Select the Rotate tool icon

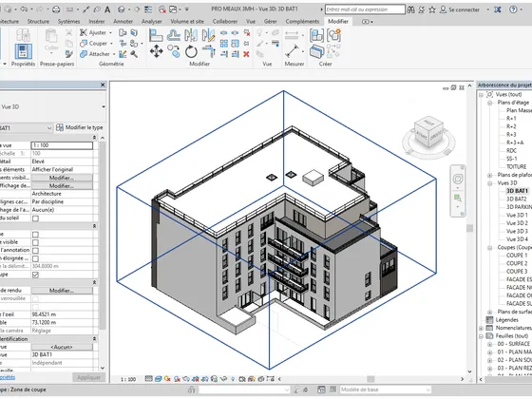click(191, 51)
